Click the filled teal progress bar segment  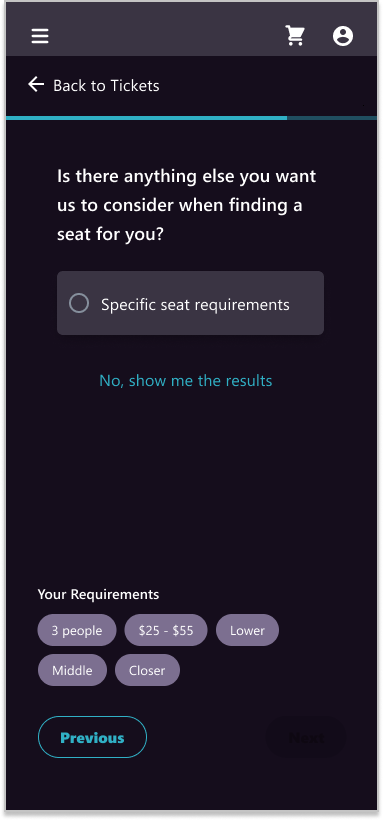tap(147, 118)
